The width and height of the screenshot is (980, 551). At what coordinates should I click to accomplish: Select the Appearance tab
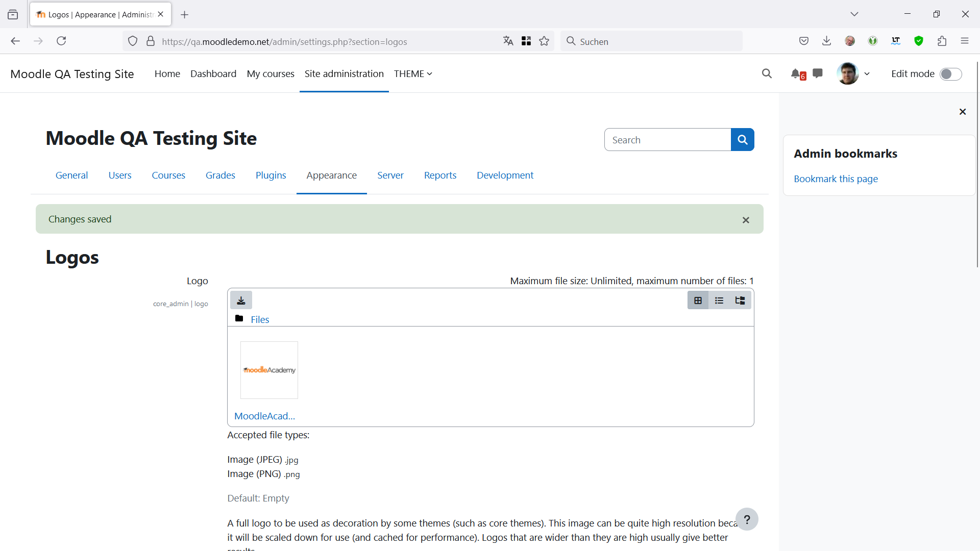click(x=332, y=175)
